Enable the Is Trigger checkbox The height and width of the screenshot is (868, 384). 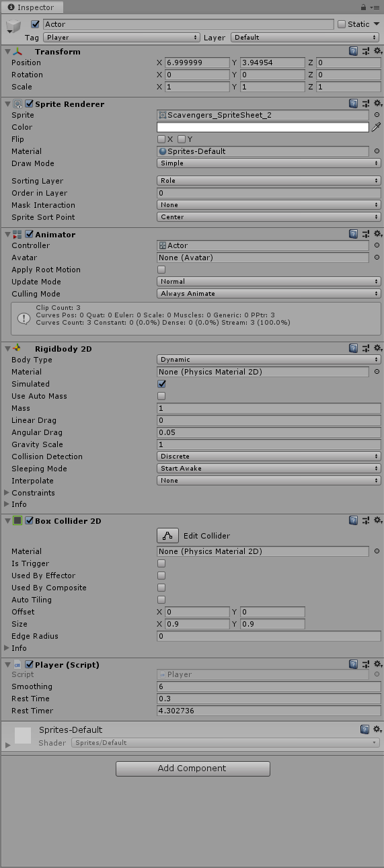pos(161,563)
